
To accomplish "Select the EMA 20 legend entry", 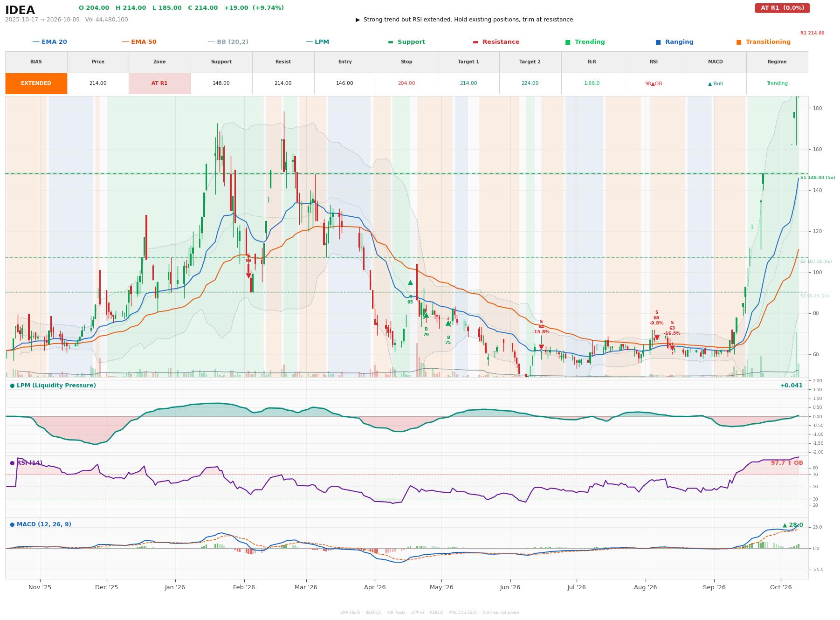I will pos(50,42).
